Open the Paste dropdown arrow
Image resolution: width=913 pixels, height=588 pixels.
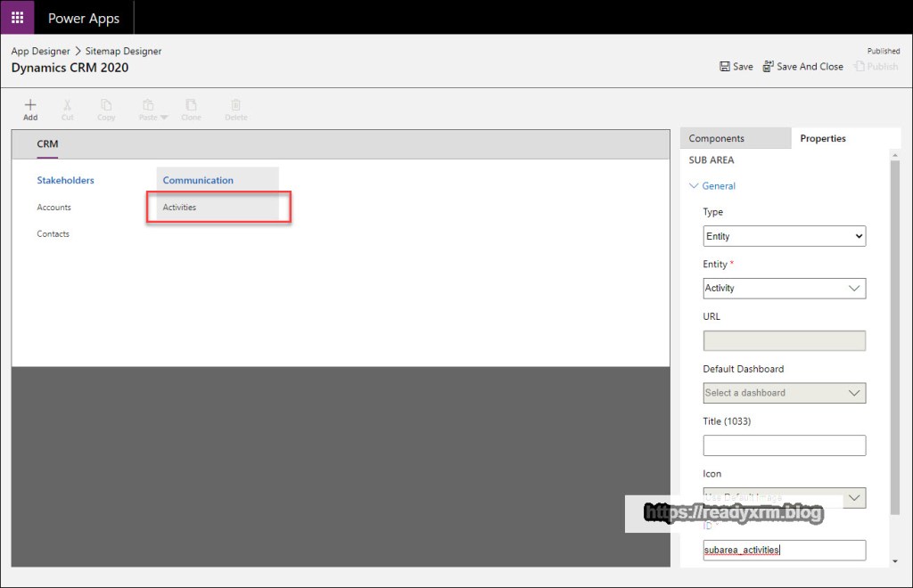click(x=164, y=118)
